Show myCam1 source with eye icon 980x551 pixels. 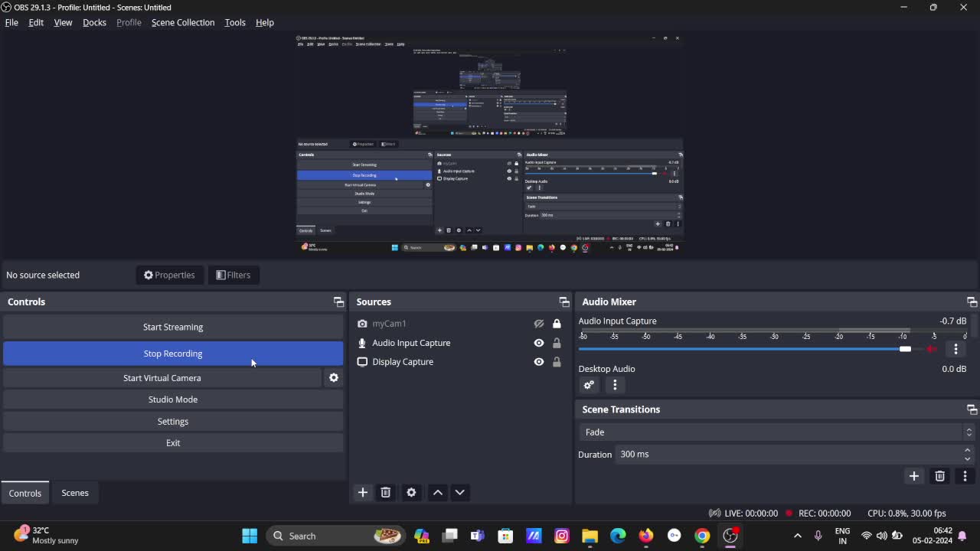tap(539, 324)
